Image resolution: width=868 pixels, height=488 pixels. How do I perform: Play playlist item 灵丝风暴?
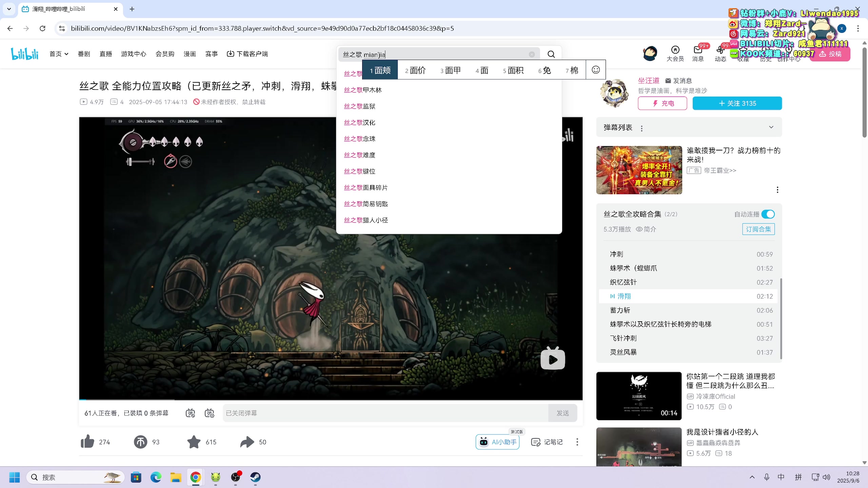pos(689,352)
